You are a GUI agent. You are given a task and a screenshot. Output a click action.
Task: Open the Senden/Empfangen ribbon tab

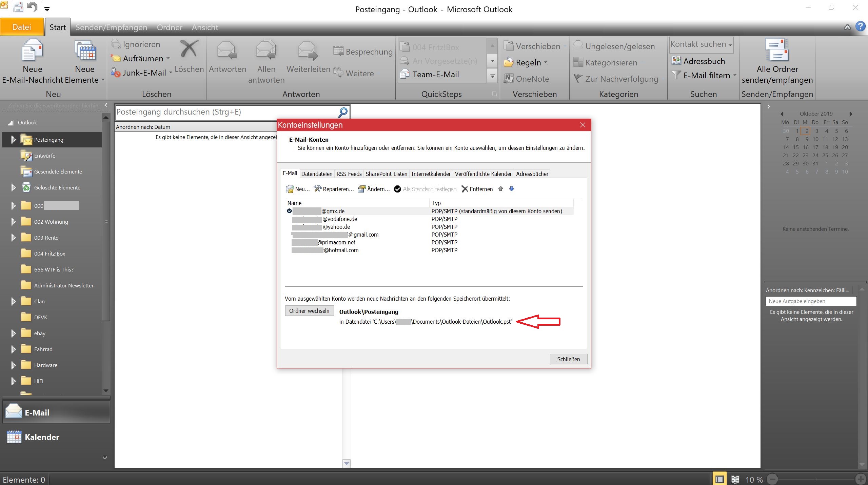[111, 27]
